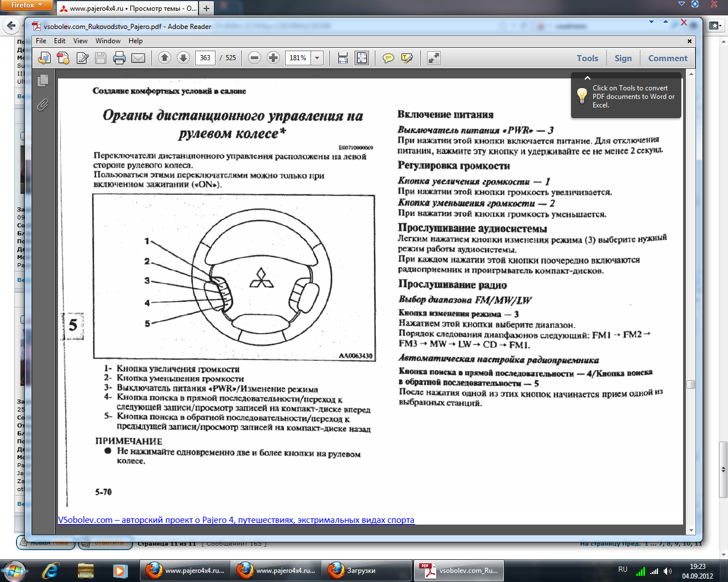Image resolution: width=728 pixels, height=582 pixels.
Task: Open the Window menu
Action: click(x=107, y=41)
